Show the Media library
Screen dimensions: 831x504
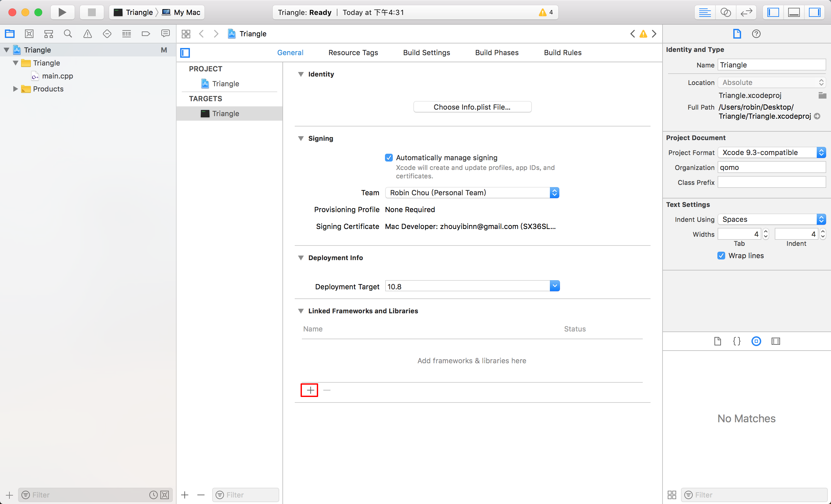(776, 341)
